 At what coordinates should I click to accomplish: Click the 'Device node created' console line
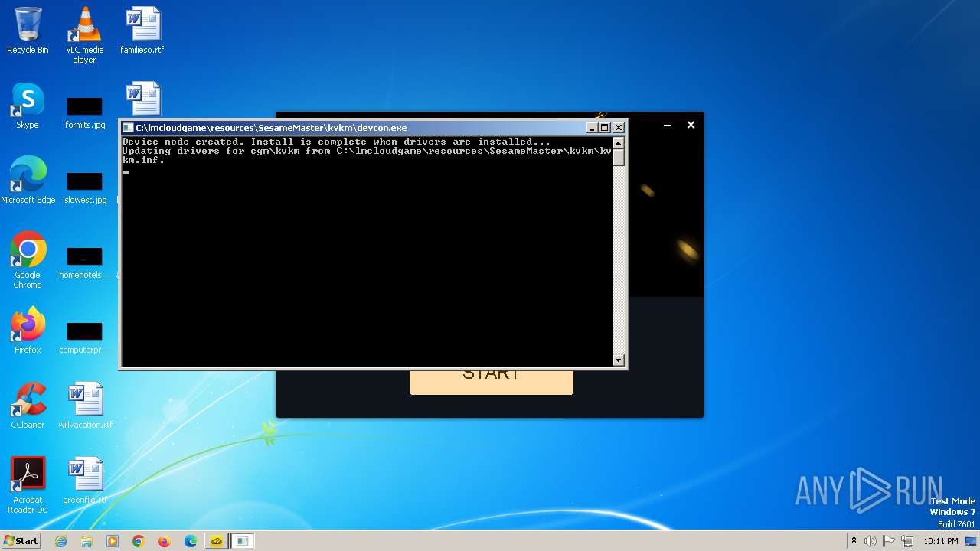pos(336,142)
